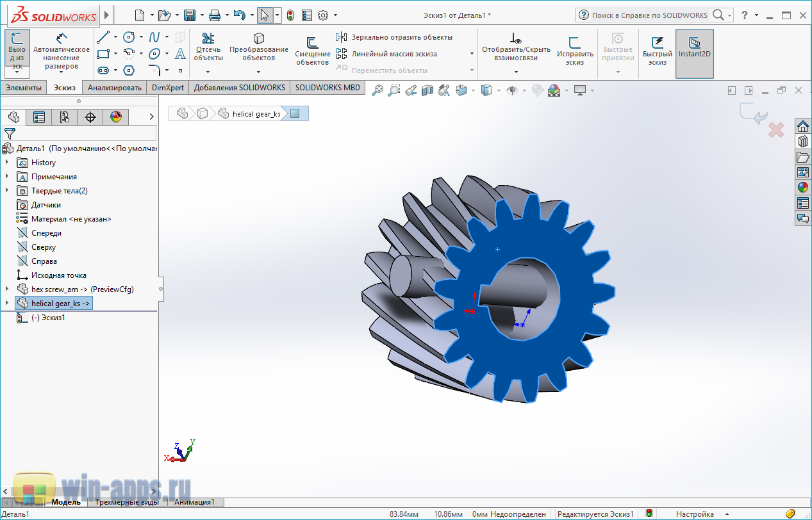Select the sketch Text tool
The width and height of the screenshot is (812, 520).
(181, 54)
